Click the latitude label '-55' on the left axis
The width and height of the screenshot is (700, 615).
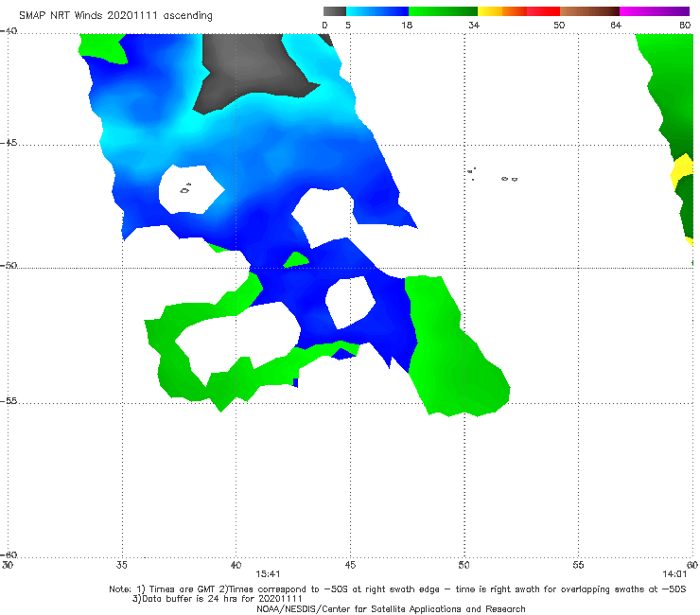point(9,400)
